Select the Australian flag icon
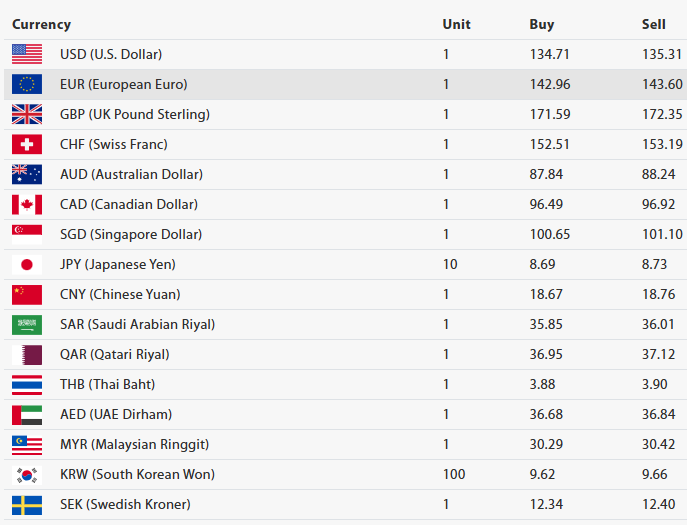 tap(27, 174)
